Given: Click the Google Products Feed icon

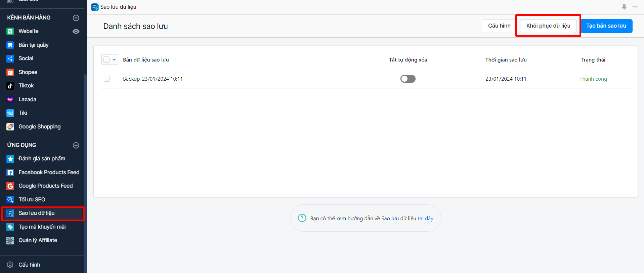Looking at the screenshot, I should click(x=10, y=186).
